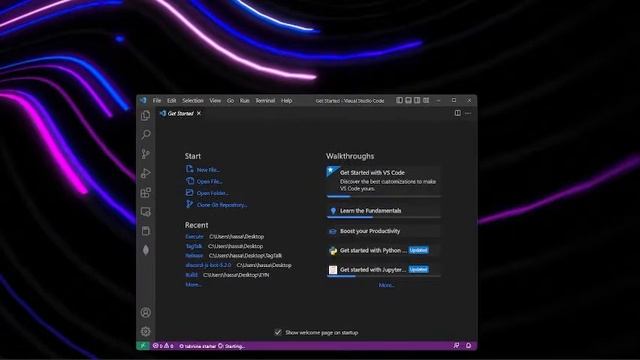This screenshot has height=360, width=640.
Task: Click More... under Walkthroughs
Action: 387,285
